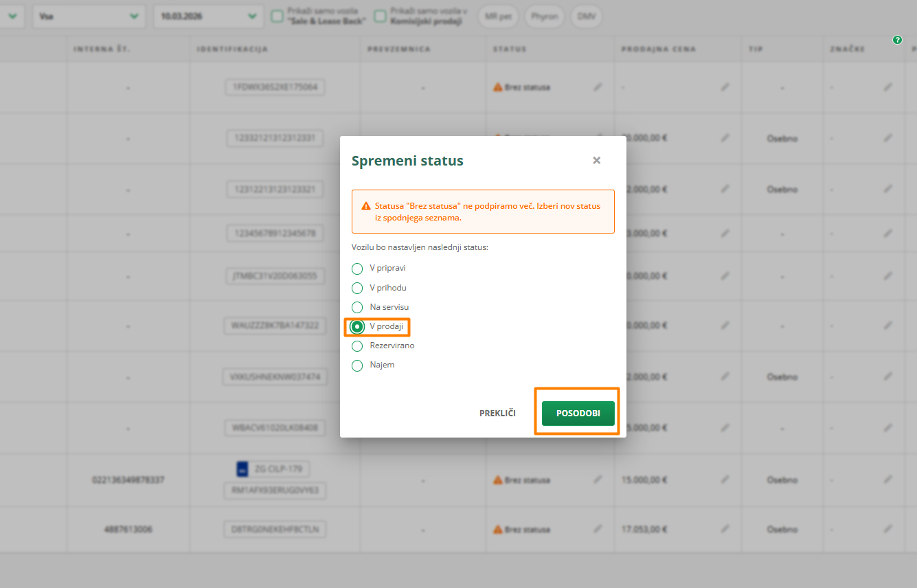Click the MR pet pill button
The height and width of the screenshot is (588, 917).
click(x=498, y=16)
